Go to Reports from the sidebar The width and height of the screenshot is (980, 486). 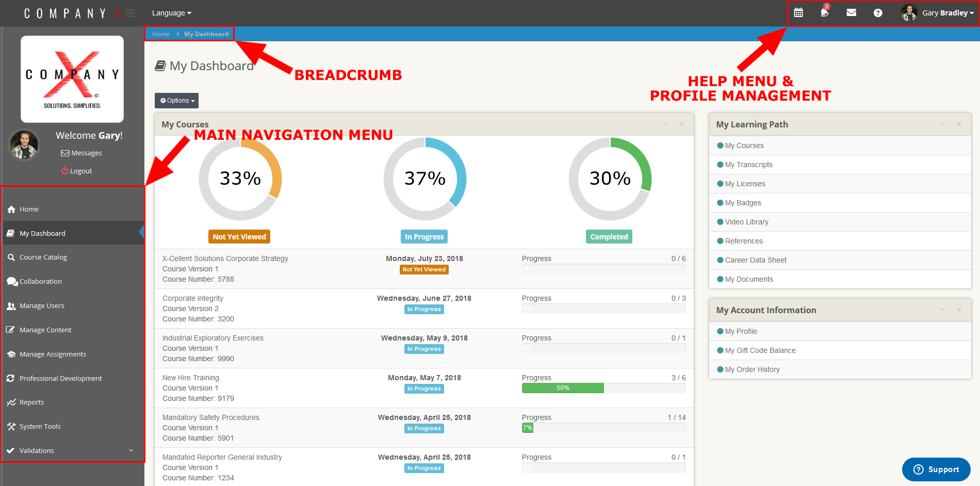[32, 402]
